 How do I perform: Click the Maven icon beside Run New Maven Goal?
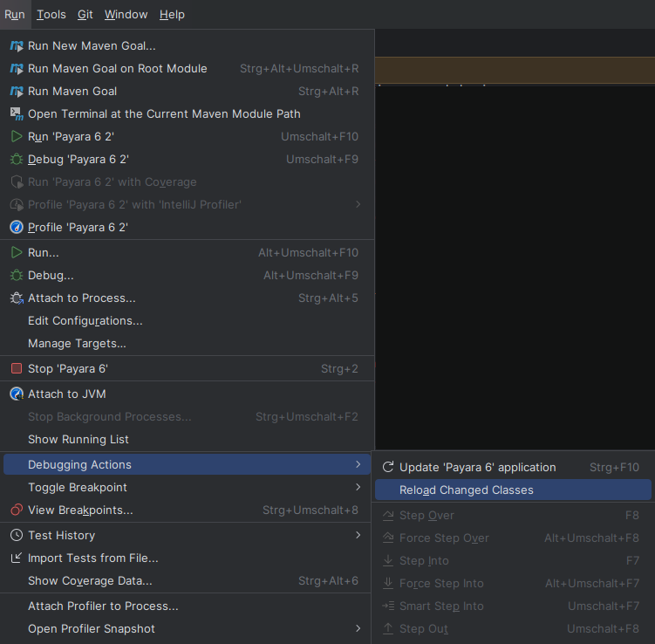16,45
